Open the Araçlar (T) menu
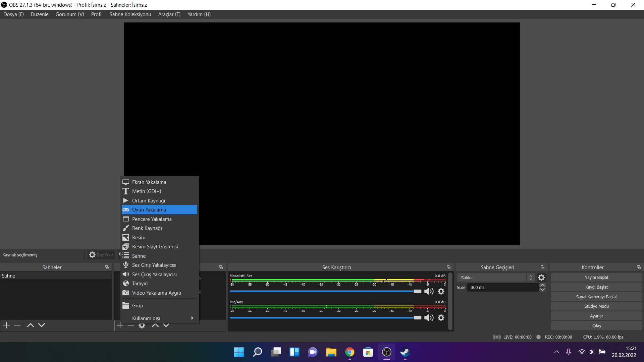Screen dimensions: 644x362 [169, 14]
